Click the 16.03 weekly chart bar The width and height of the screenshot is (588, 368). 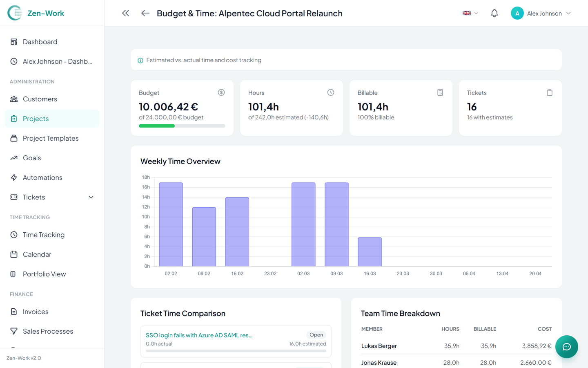pyautogui.click(x=370, y=252)
